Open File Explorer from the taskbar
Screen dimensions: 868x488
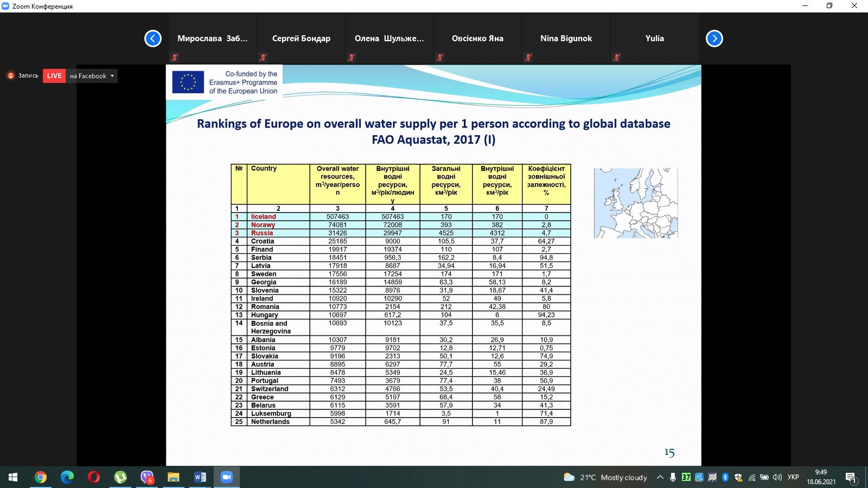pyautogui.click(x=173, y=477)
